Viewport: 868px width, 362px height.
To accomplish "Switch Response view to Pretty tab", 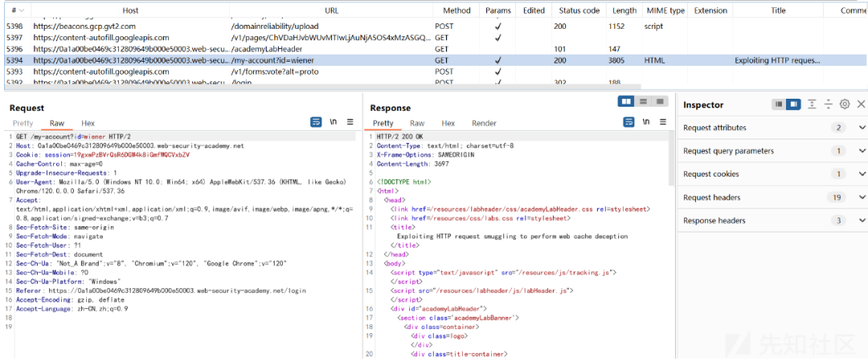I will 383,124.
